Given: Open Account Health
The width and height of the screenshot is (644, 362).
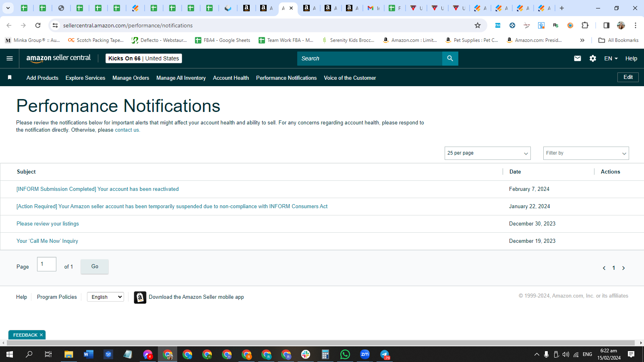Looking at the screenshot, I should pyautogui.click(x=231, y=78).
